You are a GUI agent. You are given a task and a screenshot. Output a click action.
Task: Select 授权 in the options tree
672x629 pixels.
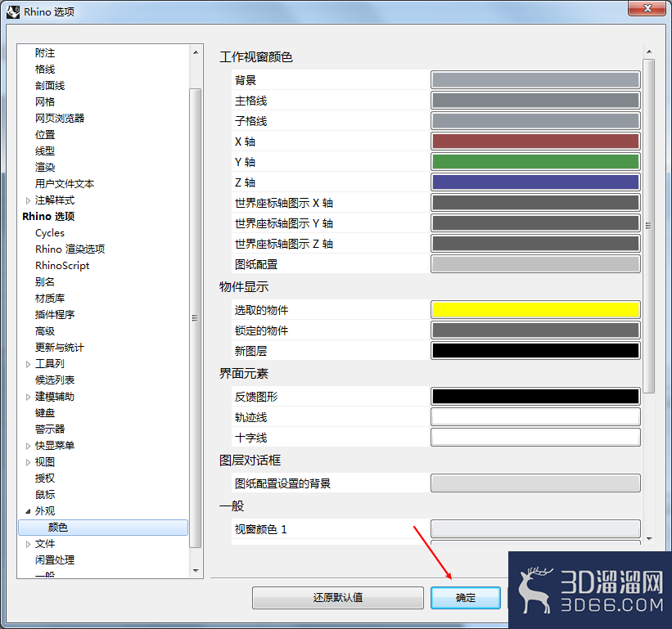[x=45, y=478]
